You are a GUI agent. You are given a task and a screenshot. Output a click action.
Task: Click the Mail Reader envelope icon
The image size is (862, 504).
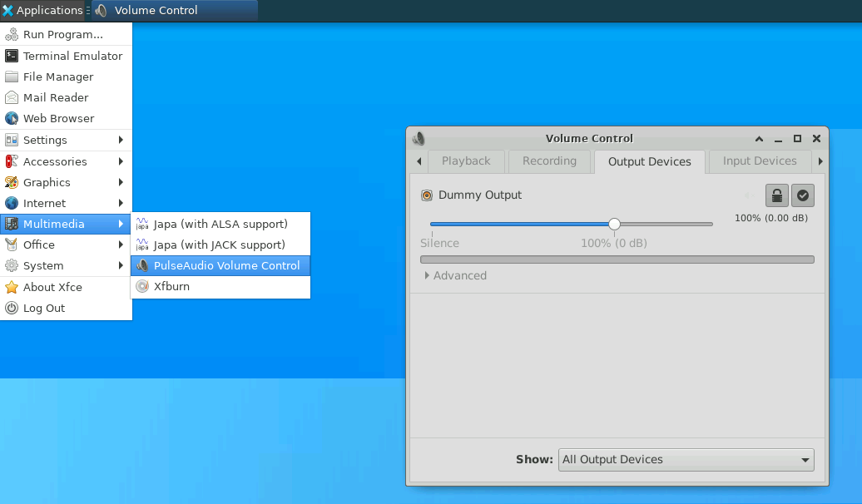click(12, 97)
